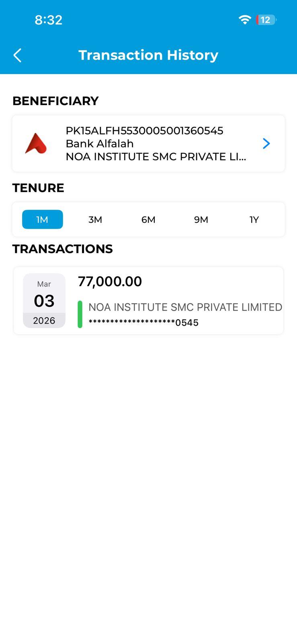Image resolution: width=297 pixels, height=644 pixels.
Task: Tap the 8:32 status bar clock
Action: [x=49, y=20]
